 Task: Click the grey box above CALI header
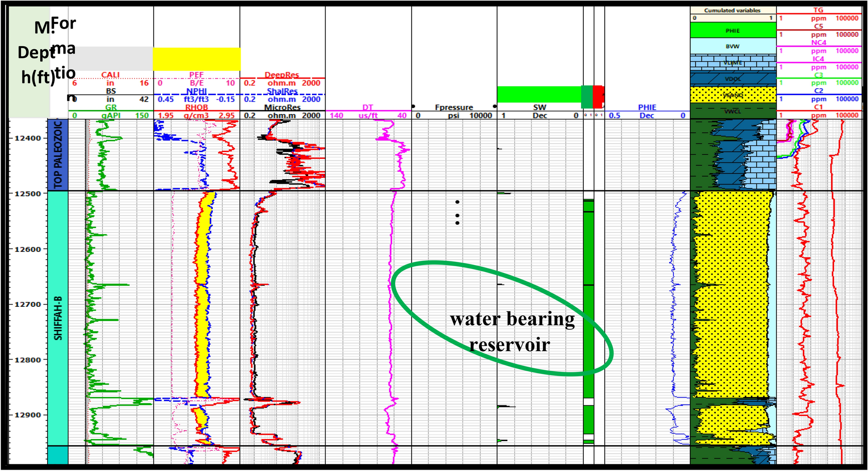tap(111, 59)
